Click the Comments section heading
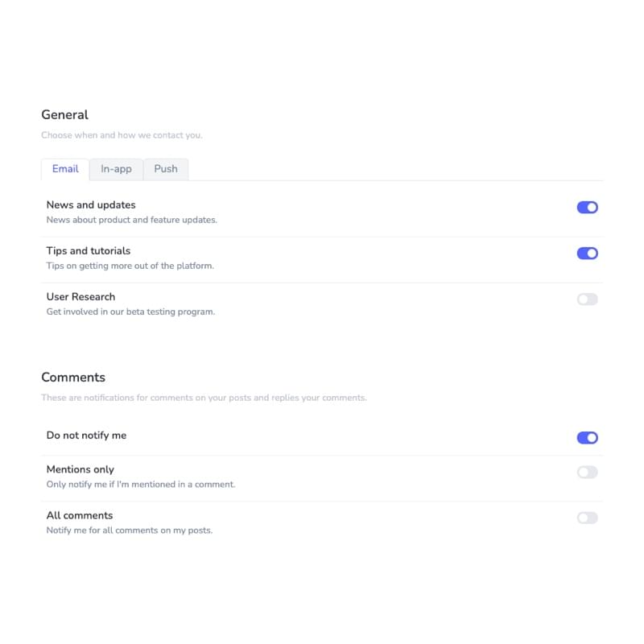 tap(73, 378)
